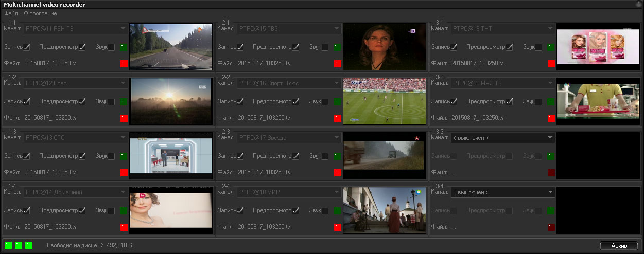Click the third green square in status bar
The height and width of the screenshot is (254, 644).
pos(29,245)
